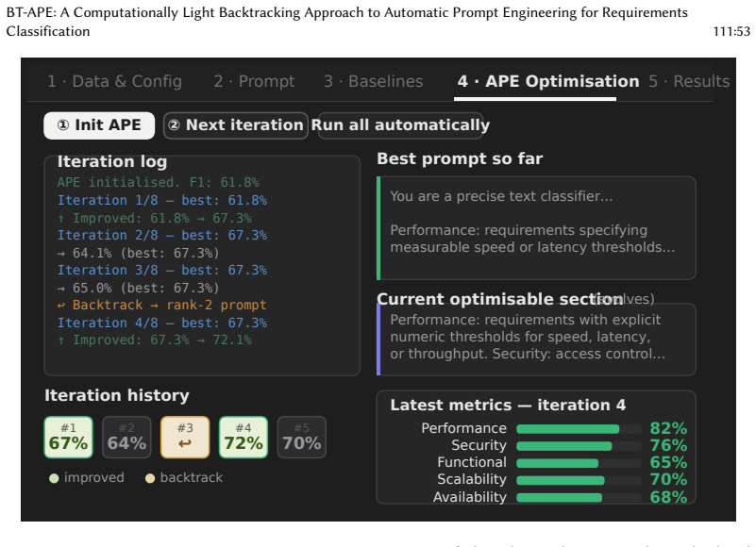Go to the Results tab
The image size is (756, 547).
coord(689,81)
